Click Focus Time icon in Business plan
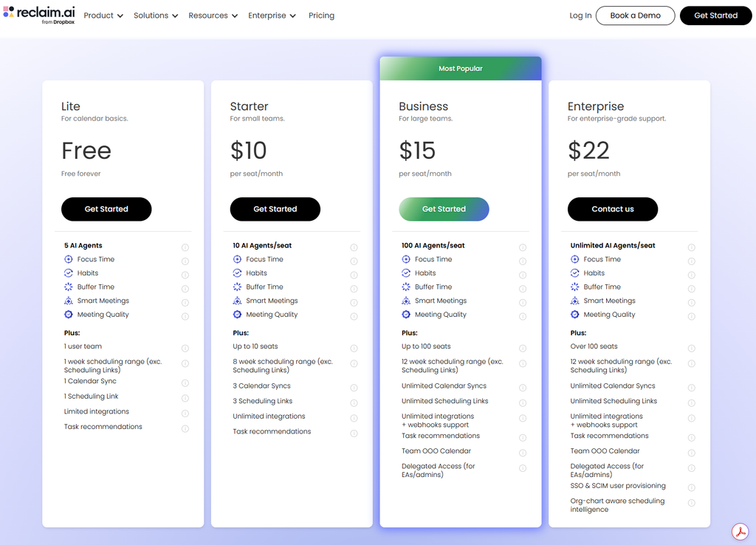Screen dimensions: 756x545 pyautogui.click(x=406, y=259)
